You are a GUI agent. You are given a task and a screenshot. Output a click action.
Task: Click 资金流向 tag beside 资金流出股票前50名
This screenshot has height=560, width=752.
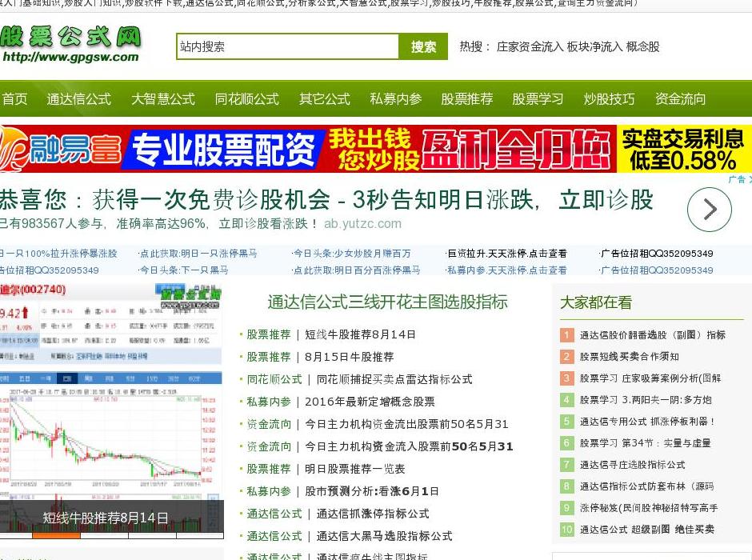(269, 424)
